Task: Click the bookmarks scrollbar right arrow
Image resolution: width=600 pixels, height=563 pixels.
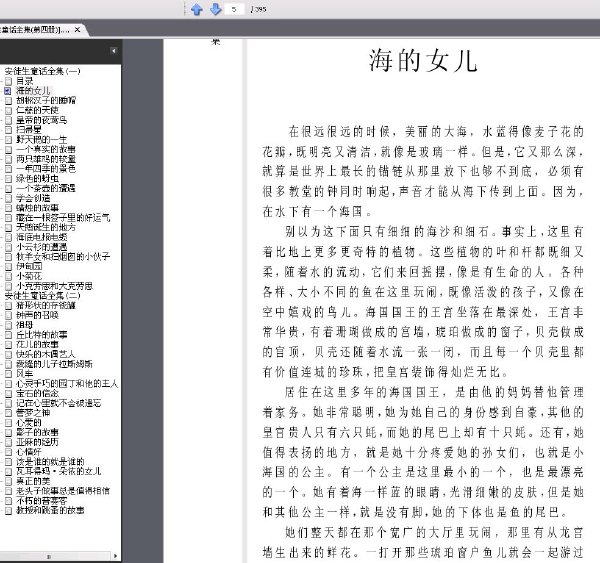Action: click(116, 556)
